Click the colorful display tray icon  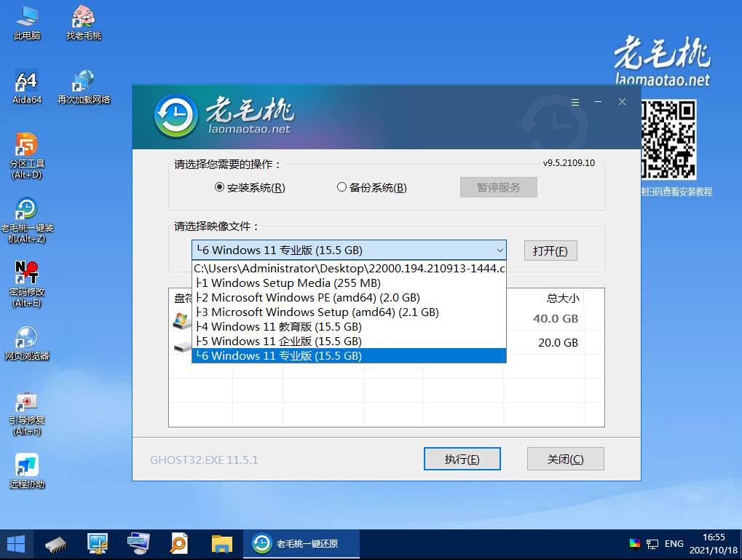(634, 544)
